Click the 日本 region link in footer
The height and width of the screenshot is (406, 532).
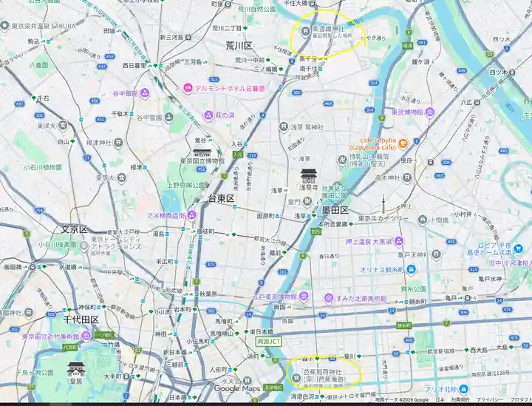click(x=440, y=399)
